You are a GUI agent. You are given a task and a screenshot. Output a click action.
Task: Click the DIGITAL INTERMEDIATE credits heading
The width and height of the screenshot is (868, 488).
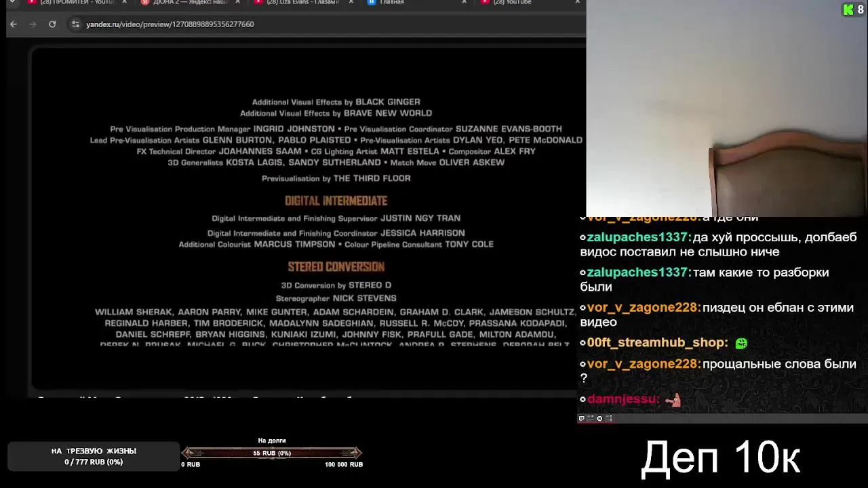(x=336, y=201)
